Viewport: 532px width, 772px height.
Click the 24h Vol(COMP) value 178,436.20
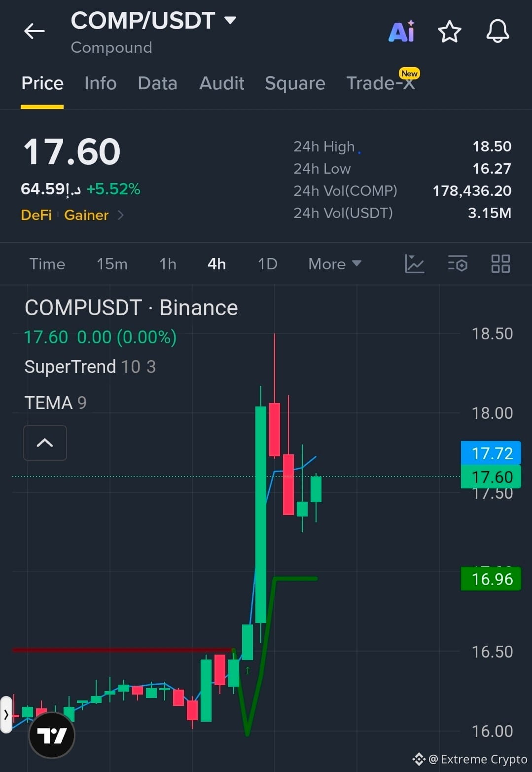point(472,191)
